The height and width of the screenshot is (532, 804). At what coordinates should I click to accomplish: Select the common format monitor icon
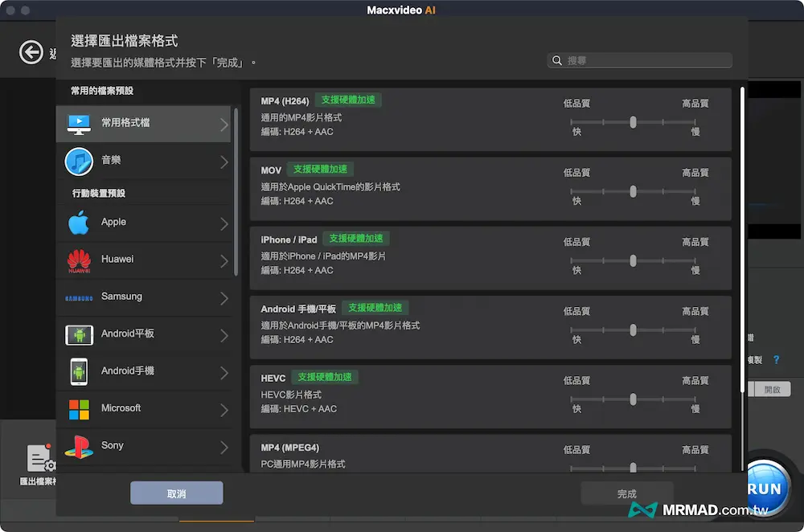79,123
